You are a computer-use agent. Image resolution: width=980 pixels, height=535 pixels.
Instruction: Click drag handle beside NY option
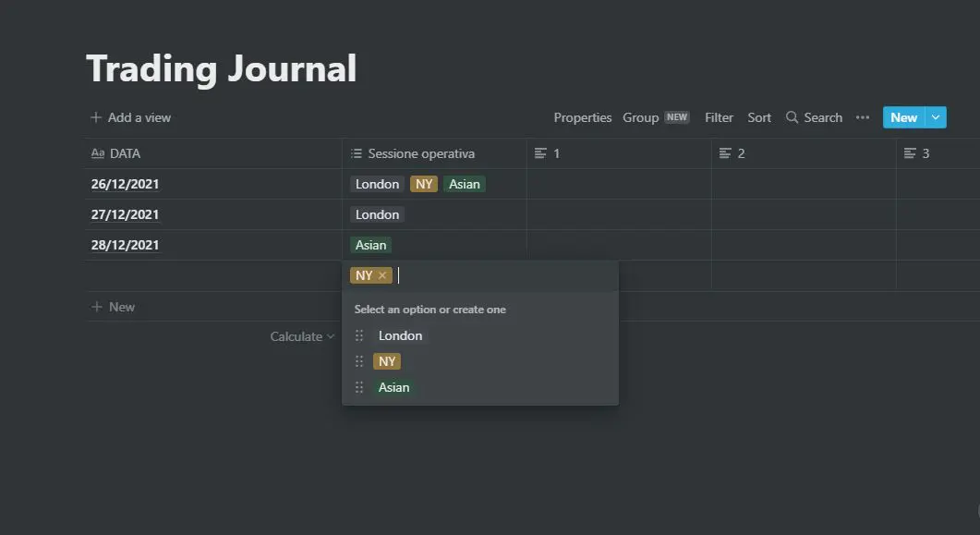(359, 361)
